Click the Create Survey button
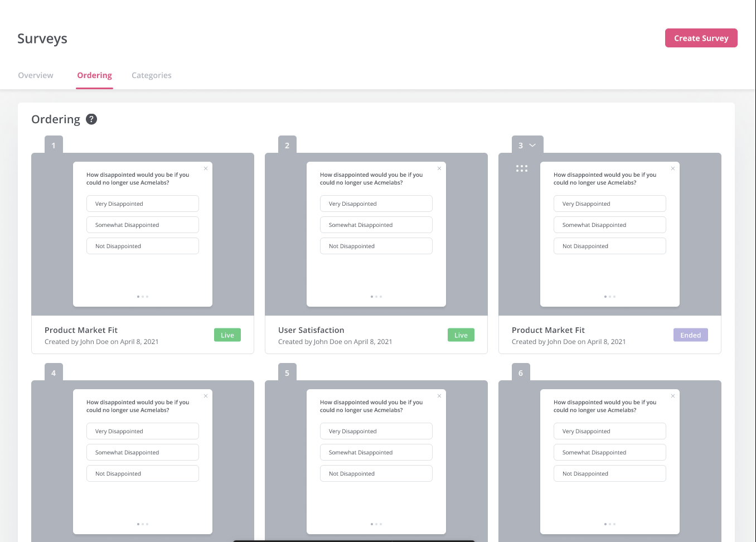The height and width of the screenshot is (542, 756). click(701, 38)
